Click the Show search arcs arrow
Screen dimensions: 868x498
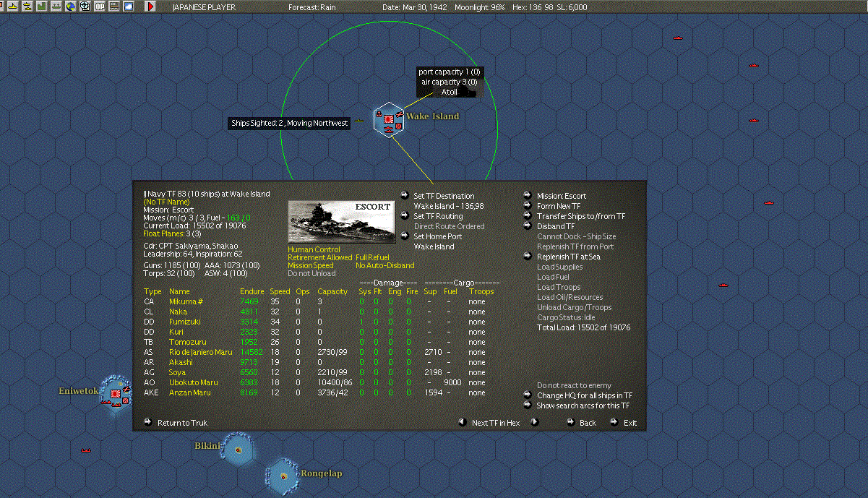click(528, 405)
